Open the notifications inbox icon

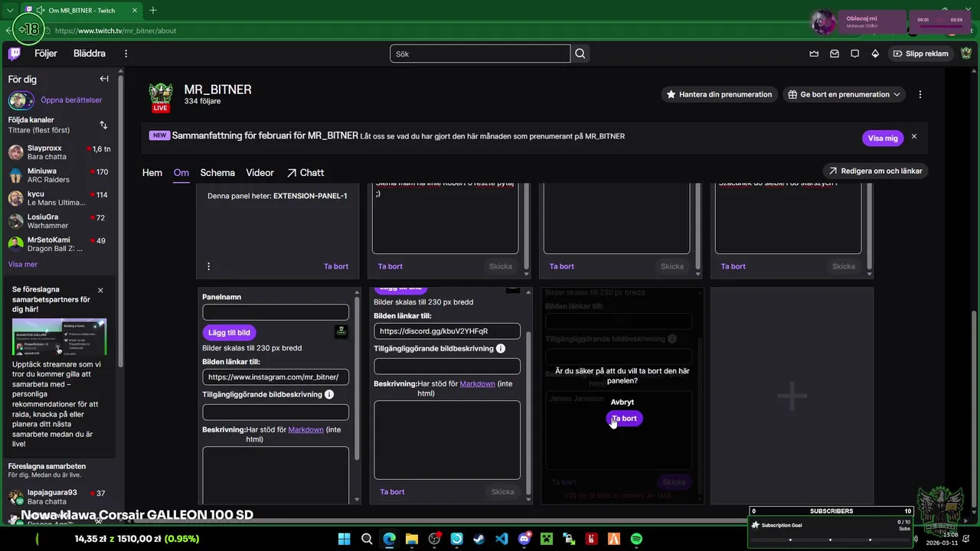(x=835, y=54)
